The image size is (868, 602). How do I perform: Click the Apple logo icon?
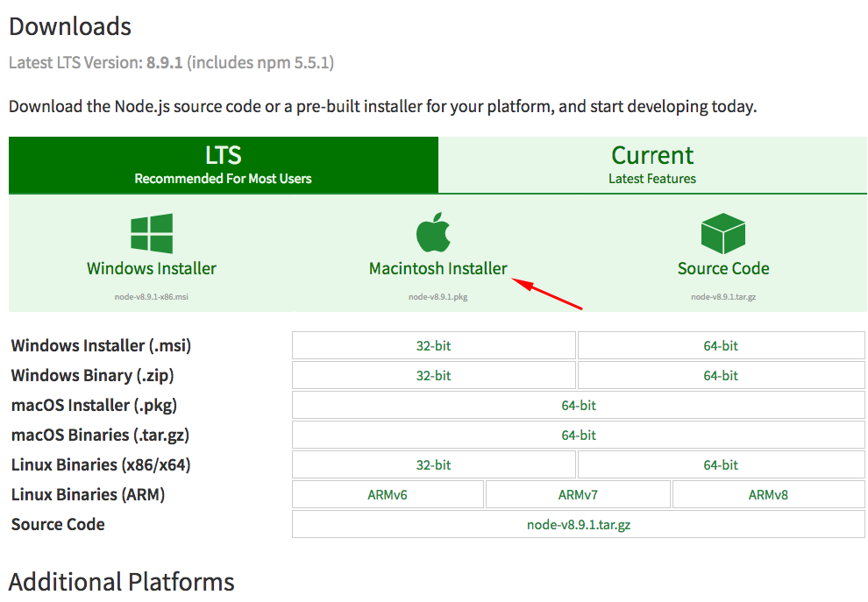coord(433,232)
